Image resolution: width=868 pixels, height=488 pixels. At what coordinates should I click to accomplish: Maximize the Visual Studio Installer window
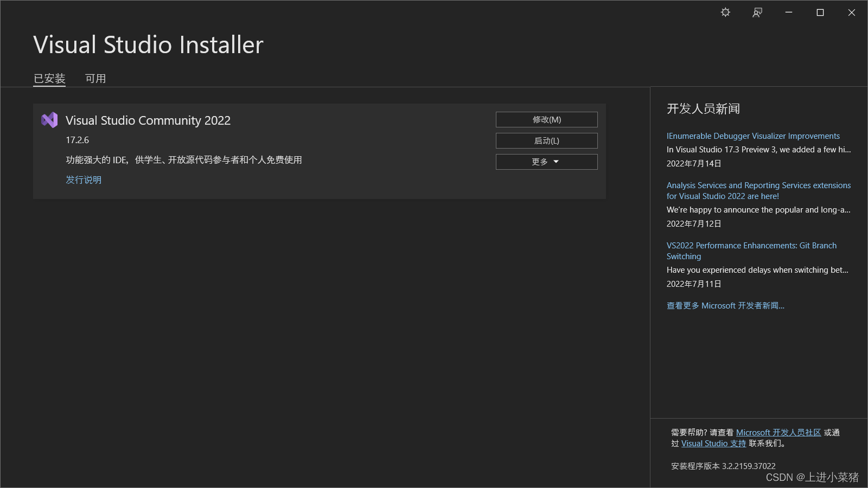coord(820,12)
